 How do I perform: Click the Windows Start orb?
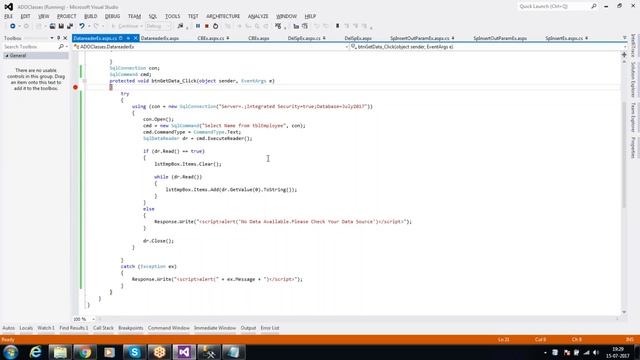[11, 352]
